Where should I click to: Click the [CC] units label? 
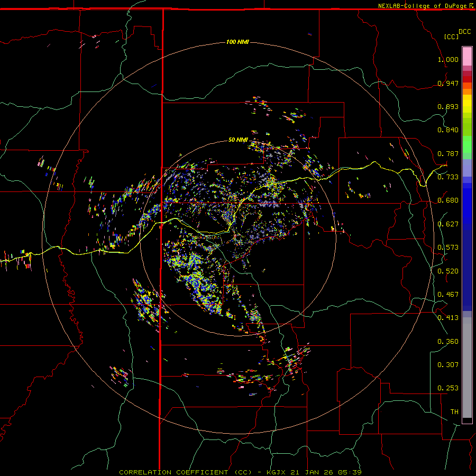click(451, 36)
